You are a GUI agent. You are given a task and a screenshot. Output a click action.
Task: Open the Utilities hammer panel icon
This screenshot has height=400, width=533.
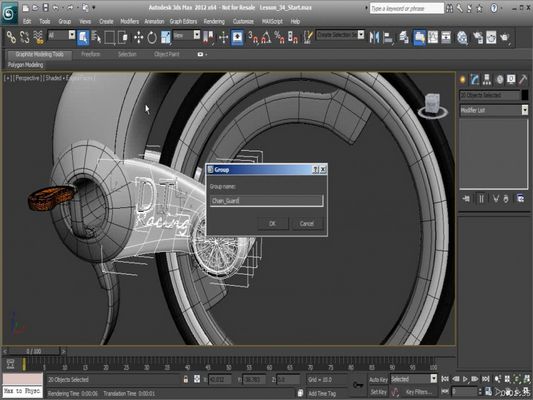pyautogui.click(x=523, y=80)
